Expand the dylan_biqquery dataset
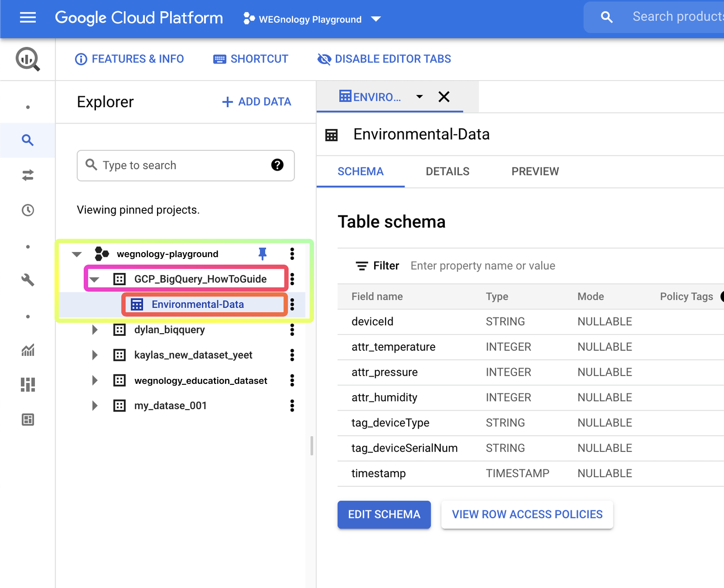 [95, 330]
